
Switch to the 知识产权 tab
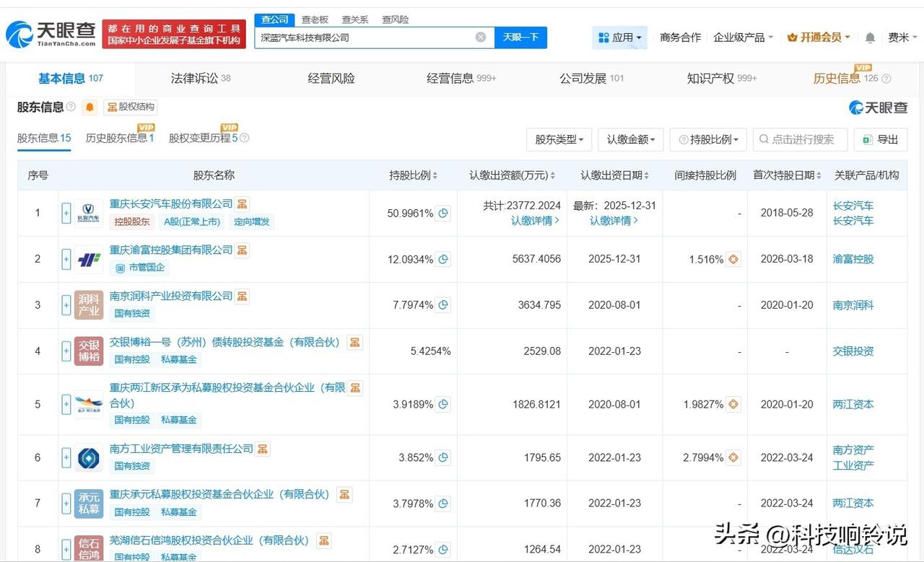721,78
